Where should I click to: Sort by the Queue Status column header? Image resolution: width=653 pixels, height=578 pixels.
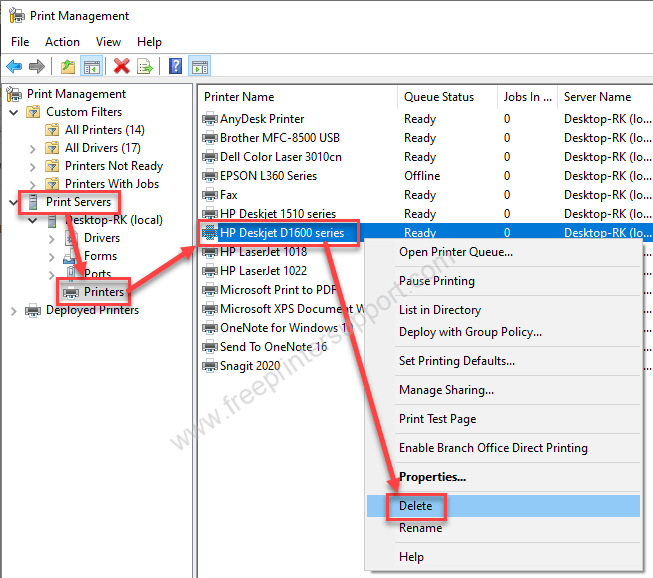[x=447, y=97]
